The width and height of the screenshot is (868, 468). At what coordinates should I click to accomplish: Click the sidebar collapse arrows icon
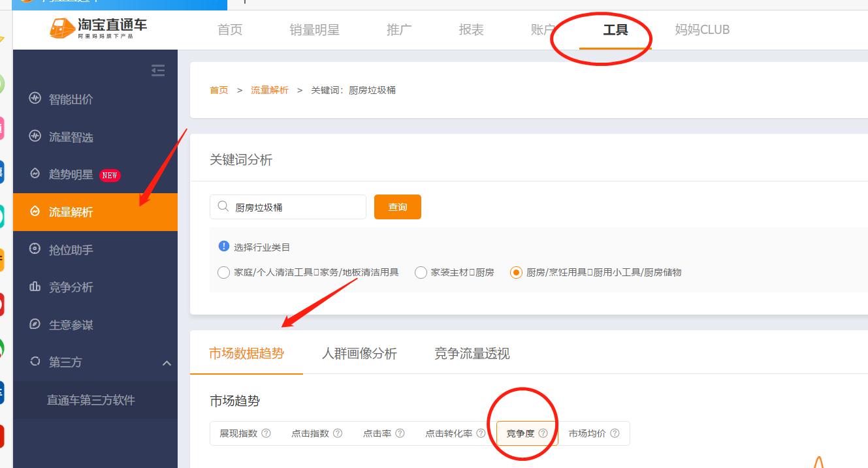157,70
